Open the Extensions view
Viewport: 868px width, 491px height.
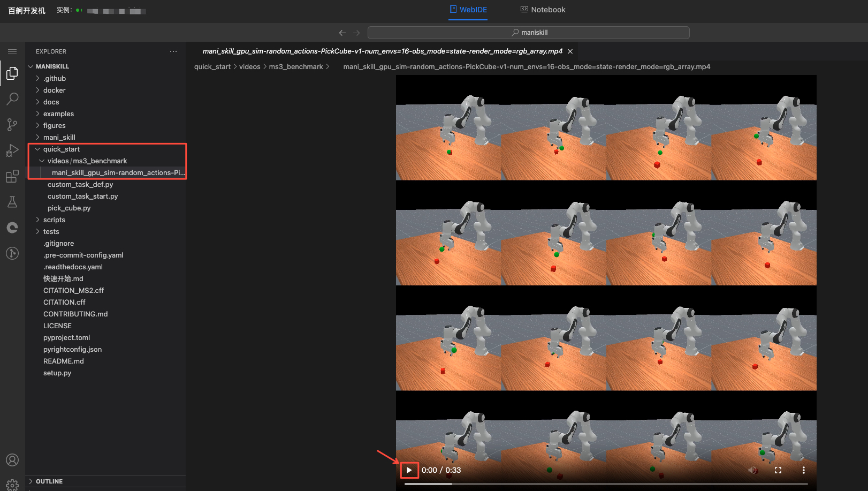(x=12, y=176)
